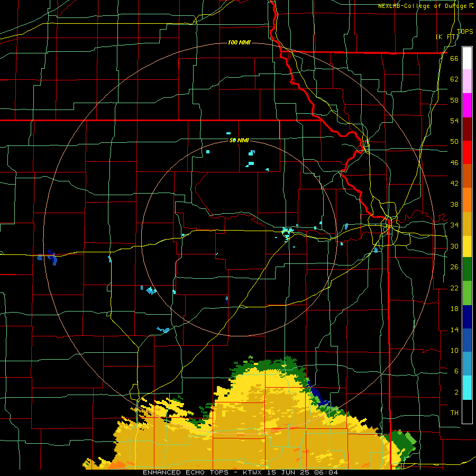Click the "K FT" units label
The width and height of the screenshot is (476, 476).
[x=447, y=36]
